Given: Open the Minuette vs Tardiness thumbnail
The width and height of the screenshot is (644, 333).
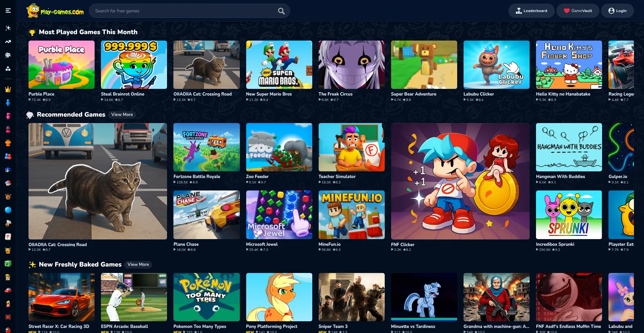Looking at the screenshot, I should coord(424,297).
